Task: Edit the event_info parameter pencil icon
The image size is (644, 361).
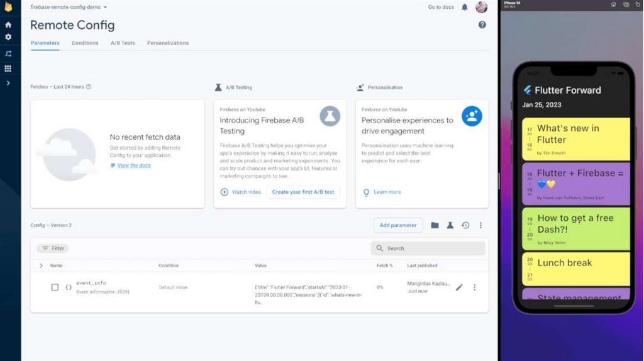Action: click(459, 287)
